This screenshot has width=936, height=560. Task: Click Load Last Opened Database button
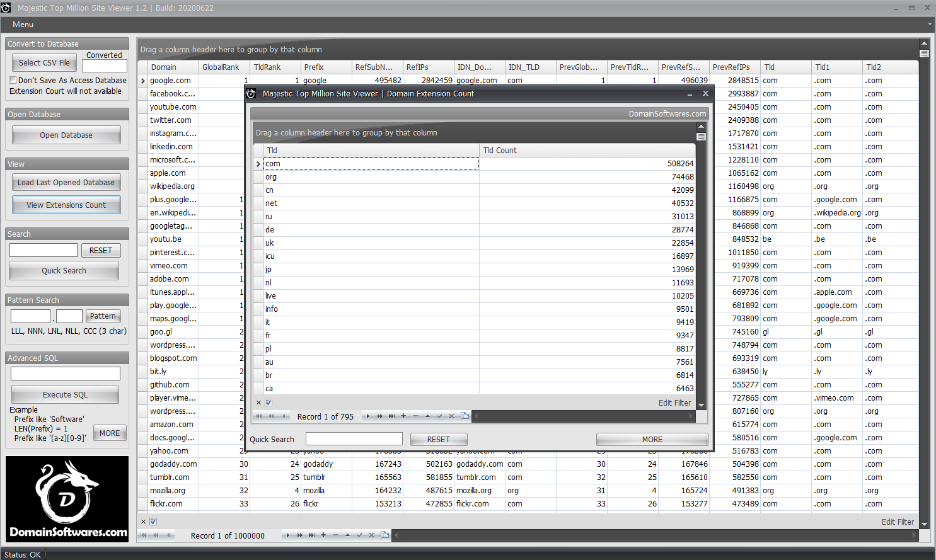pyautogui.click(x=66, y=182)
